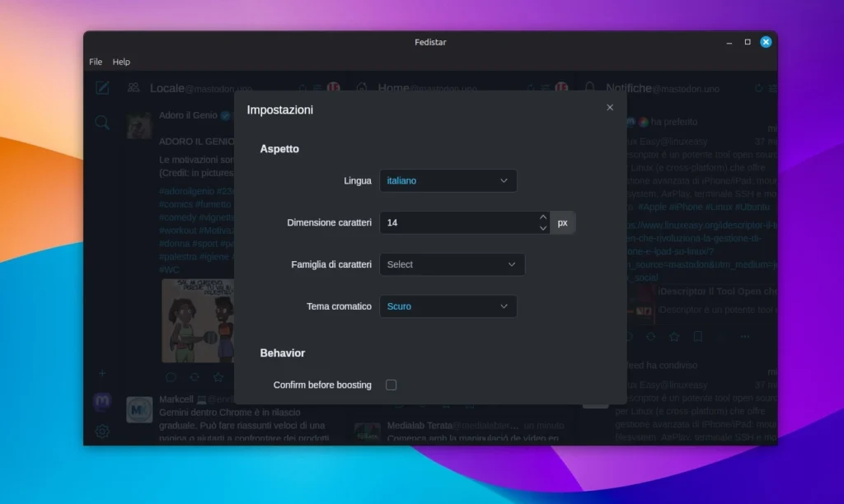
Task: Click the people icon beside Locale
Action: (134, 88)
